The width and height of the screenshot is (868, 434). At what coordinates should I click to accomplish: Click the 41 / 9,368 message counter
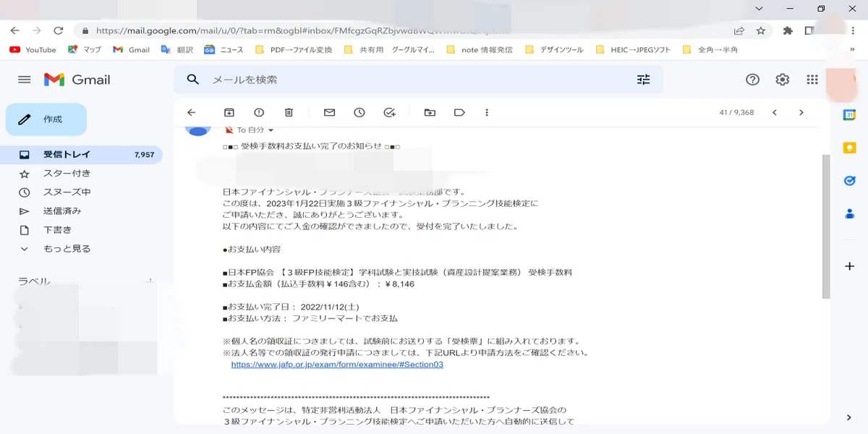pyautogui.click(x=736, y=113)
